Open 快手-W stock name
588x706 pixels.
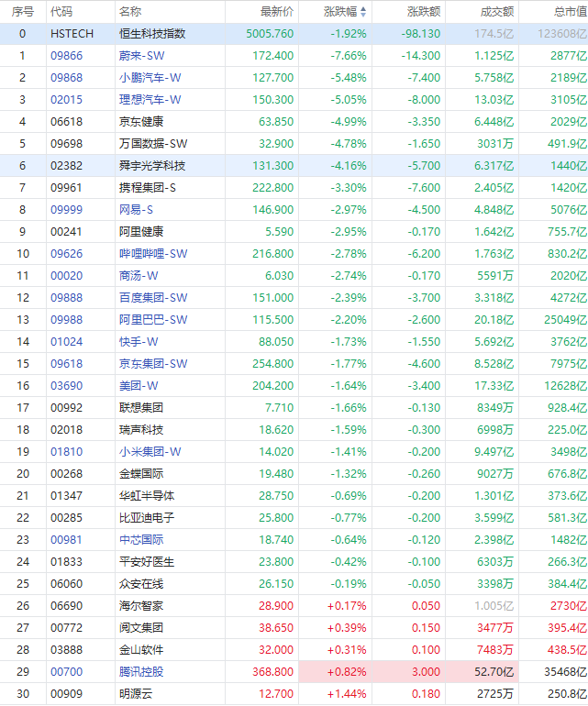(139, 342)
